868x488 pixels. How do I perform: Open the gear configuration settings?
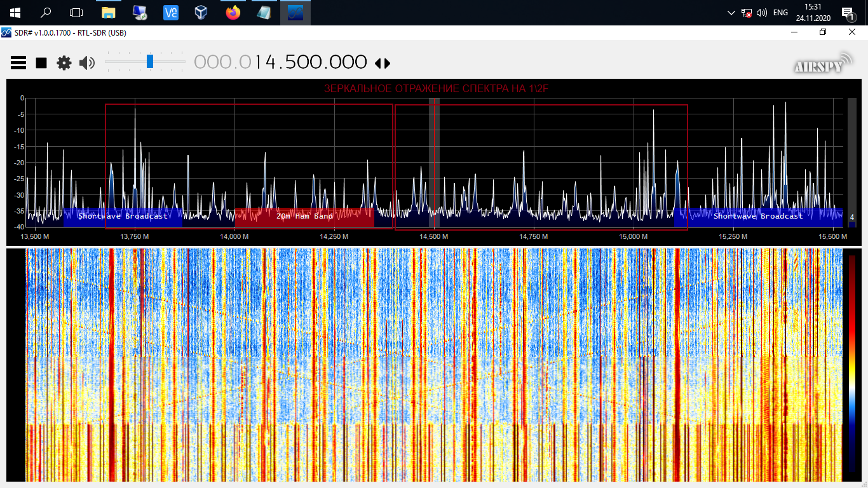(64, 62)
